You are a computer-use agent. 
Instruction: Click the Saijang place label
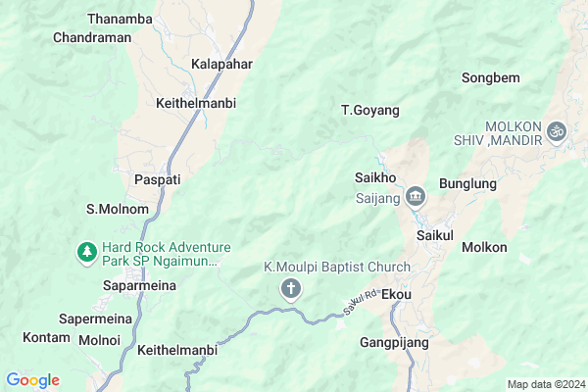[378, 198]
